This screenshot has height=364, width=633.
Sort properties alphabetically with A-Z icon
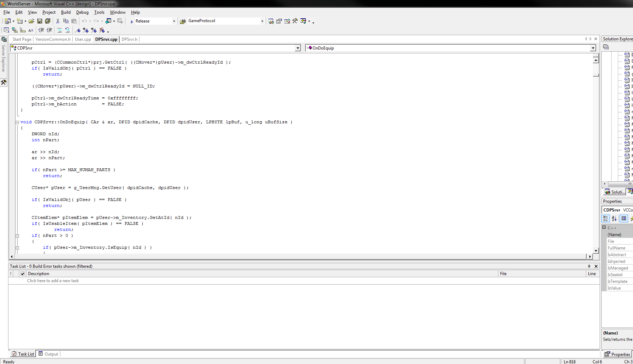614,219
